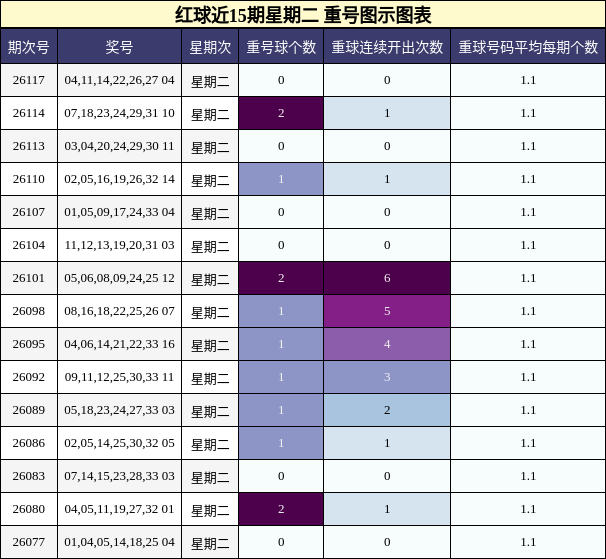Click consecutive count 0 in row 26104
This screenshot has width=606, height=559.
(387, 245)
